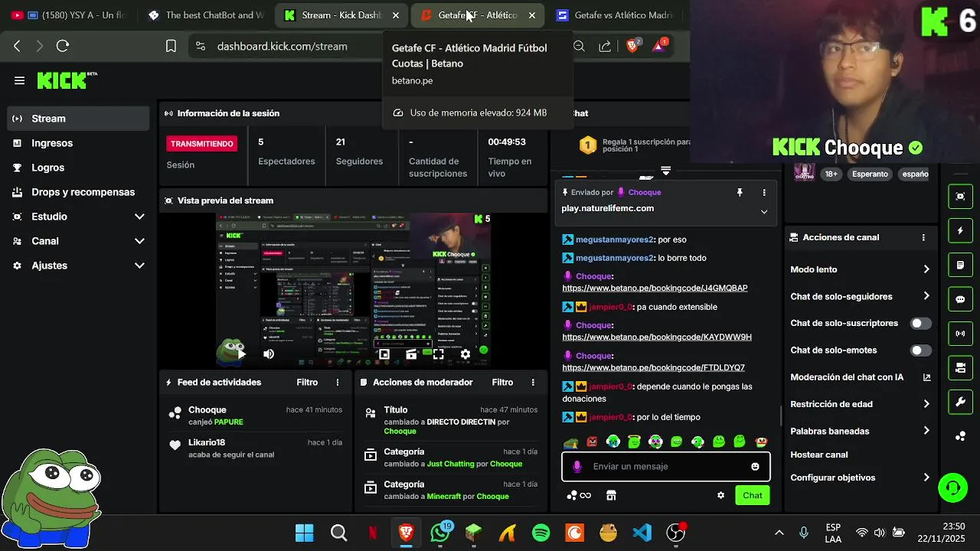Click the broadcast signal icon in right sidebar
This screenshot has width=980, height=551.
(960, 334)
